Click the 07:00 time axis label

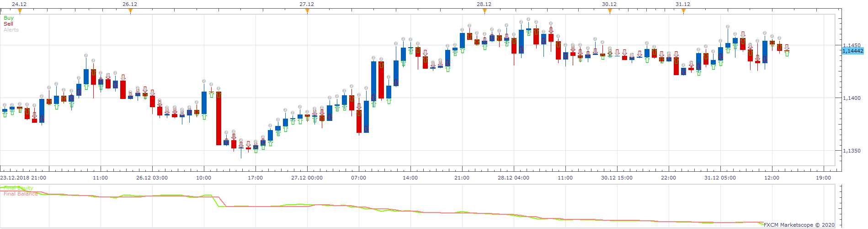coord(358,178)
